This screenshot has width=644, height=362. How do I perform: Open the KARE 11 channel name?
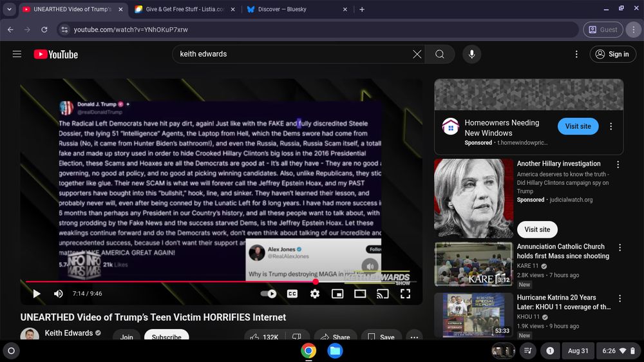pyautogui.click(x=527, y=266)
